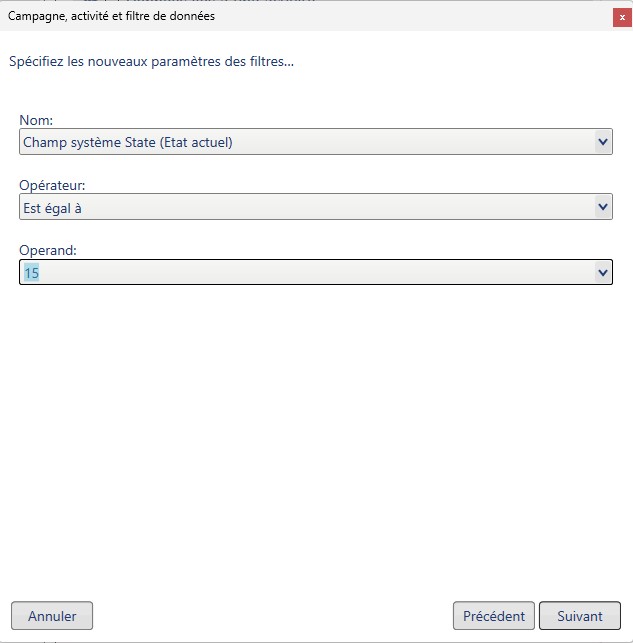Select the "Champ système State (Etat actuel)" field
The image size is (633, 643).
click(300, 142)
